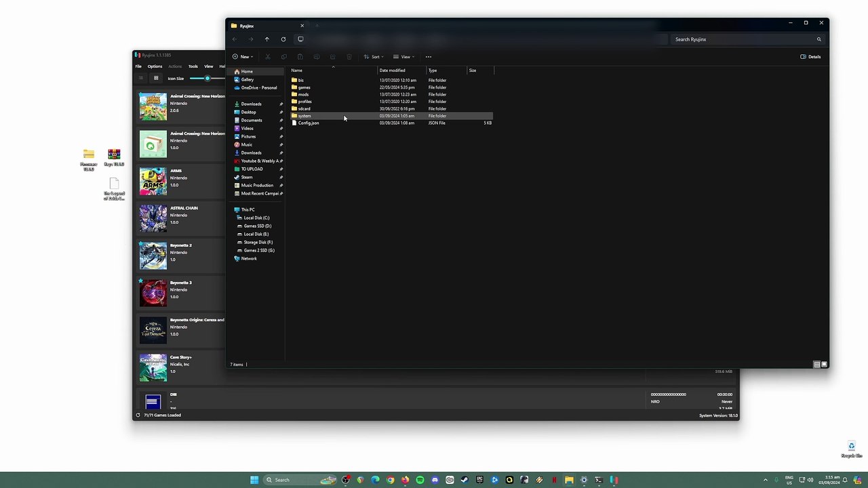Open Discord from the taskbar
868x488 pixels.
click(435, 480)
